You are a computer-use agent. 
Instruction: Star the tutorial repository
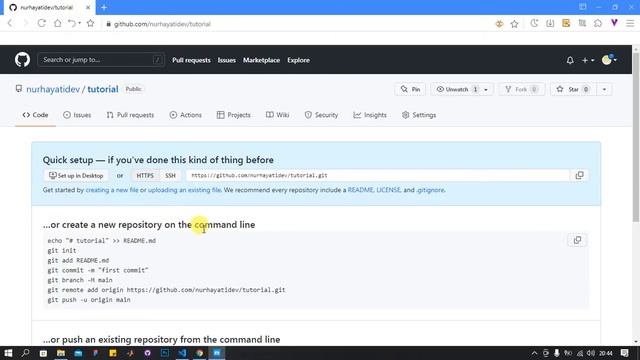click(x=573, y=89)
